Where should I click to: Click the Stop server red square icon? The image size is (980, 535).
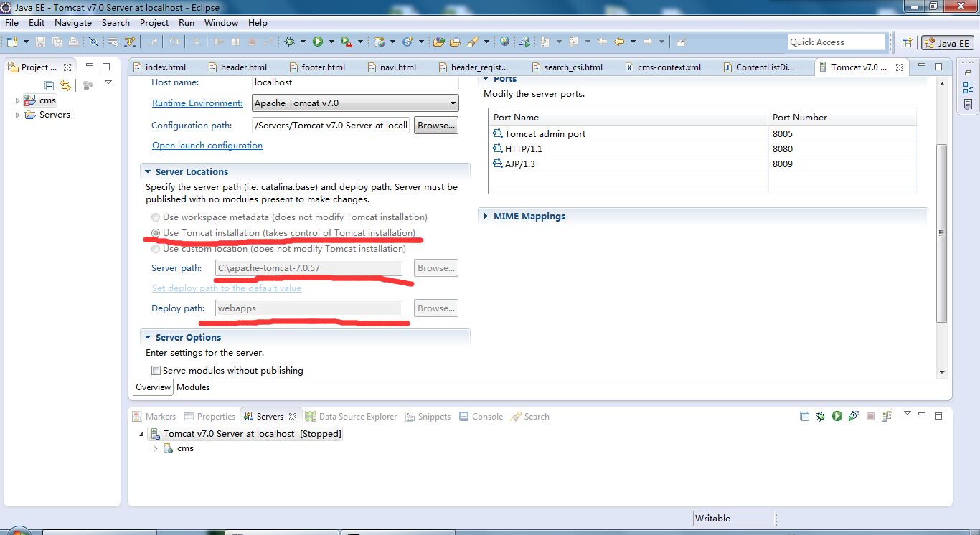870,416
